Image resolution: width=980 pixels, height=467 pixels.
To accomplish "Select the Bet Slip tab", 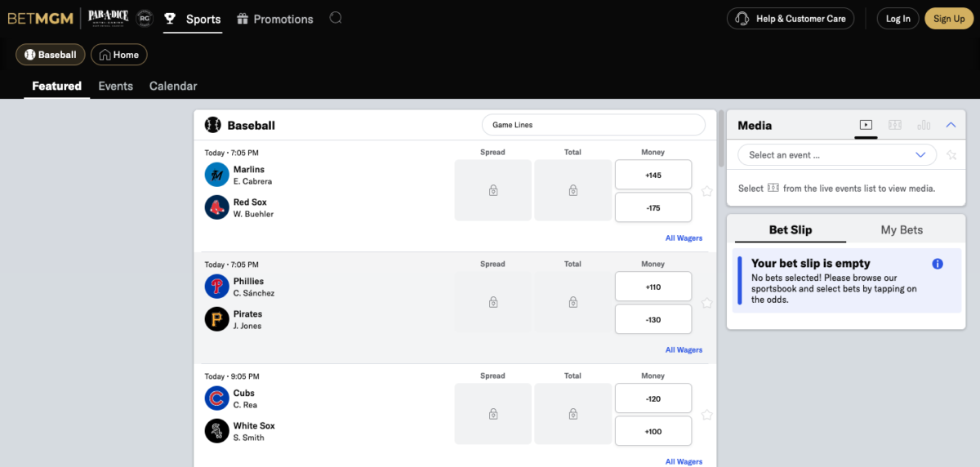I will point(791,229).
